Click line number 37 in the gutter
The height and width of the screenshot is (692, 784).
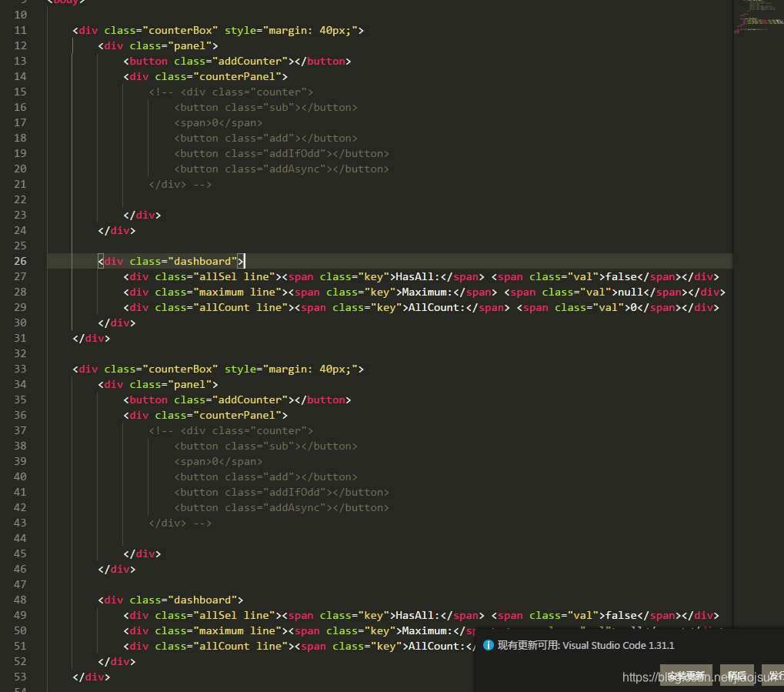[x=20, y=430]
